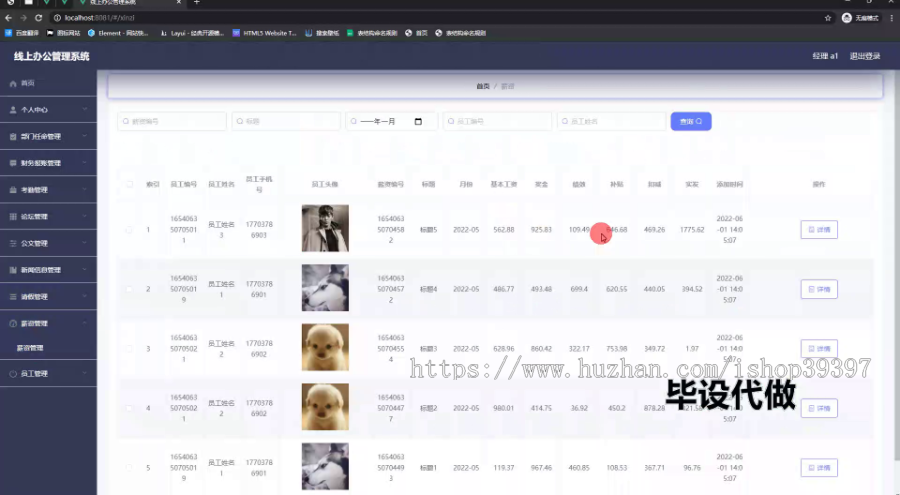Click the 财务报账管理 sidebar icon
Viewport: 900px width, 495px height.
(13, 163)
